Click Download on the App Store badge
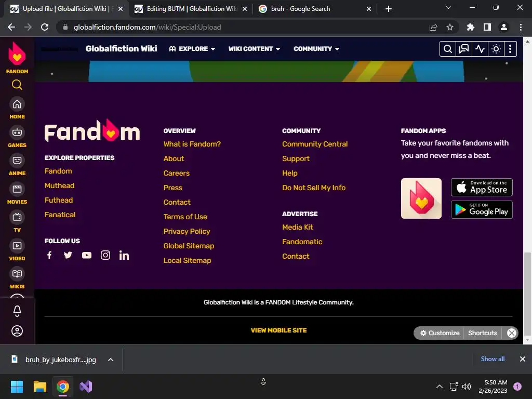Image resolution: width=532 pixels, height=399 pixels. 482,187
